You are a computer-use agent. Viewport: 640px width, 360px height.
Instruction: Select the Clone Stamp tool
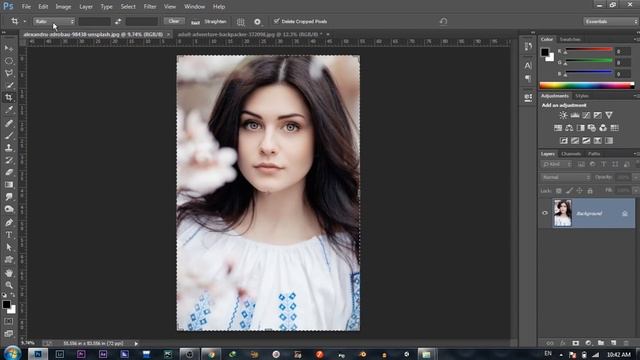pos(9,148)
